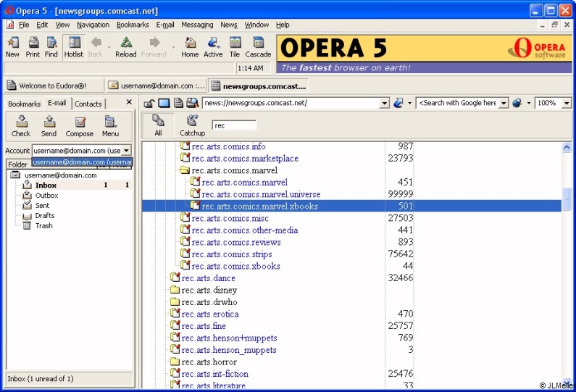Click the All newsgroups icon
The height and width of the screenshot is (392, 576).
159,125
